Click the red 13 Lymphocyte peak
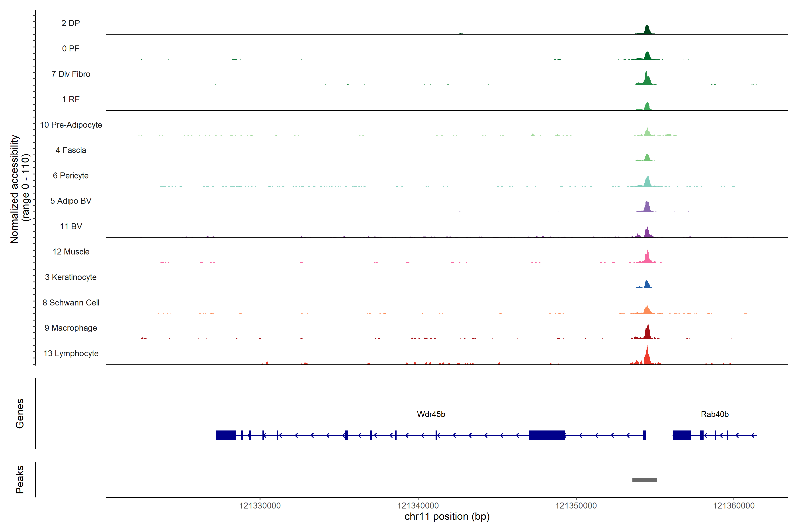The width and height of the screenshot is (798, 532). click(647, 357)
